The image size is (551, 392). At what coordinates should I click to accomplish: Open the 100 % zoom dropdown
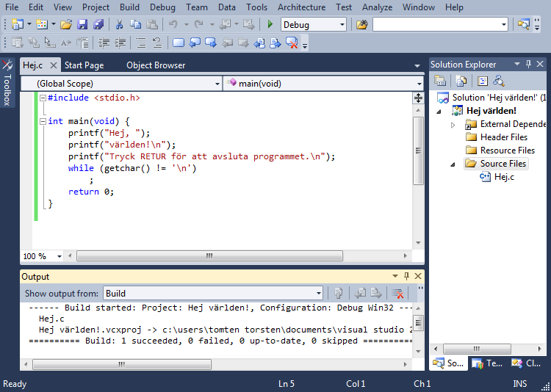coord(59,256)
